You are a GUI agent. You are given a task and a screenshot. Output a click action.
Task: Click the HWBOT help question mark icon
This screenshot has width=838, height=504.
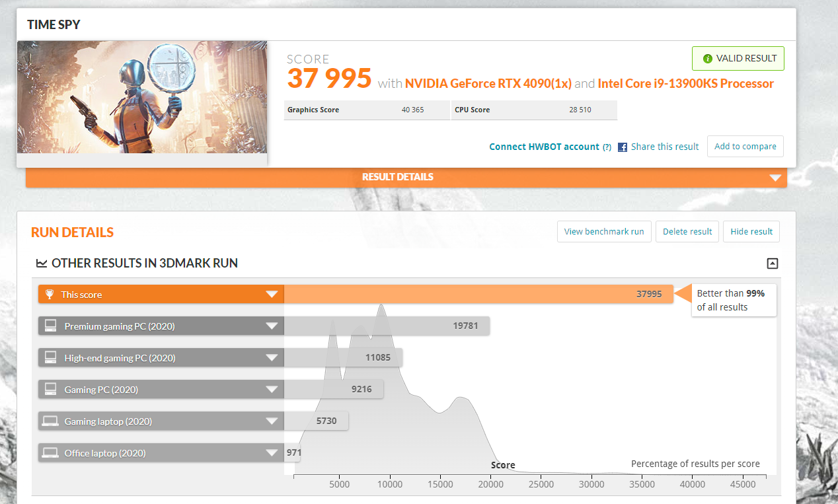pyautogui.click(x=607, y=147)
